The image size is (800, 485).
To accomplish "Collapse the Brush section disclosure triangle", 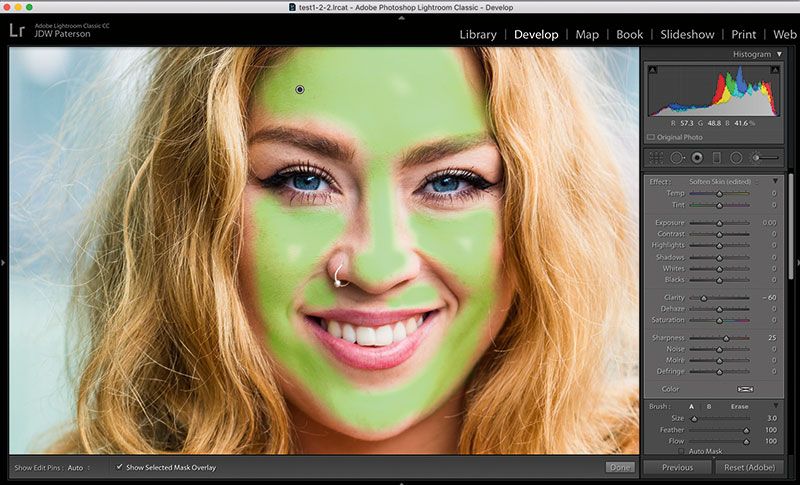I will coord(776,406).
